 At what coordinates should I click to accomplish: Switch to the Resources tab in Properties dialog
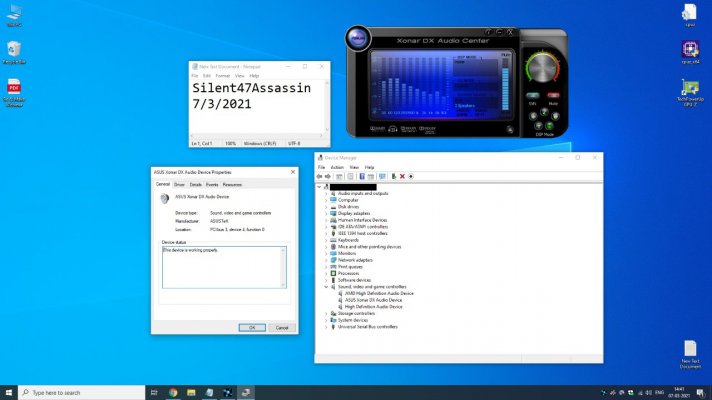(232, 185)
